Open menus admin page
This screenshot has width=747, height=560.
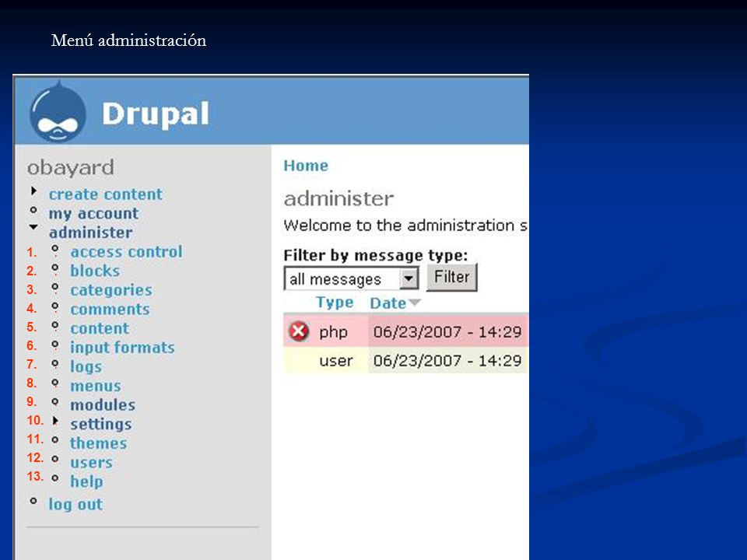[95, 386]
